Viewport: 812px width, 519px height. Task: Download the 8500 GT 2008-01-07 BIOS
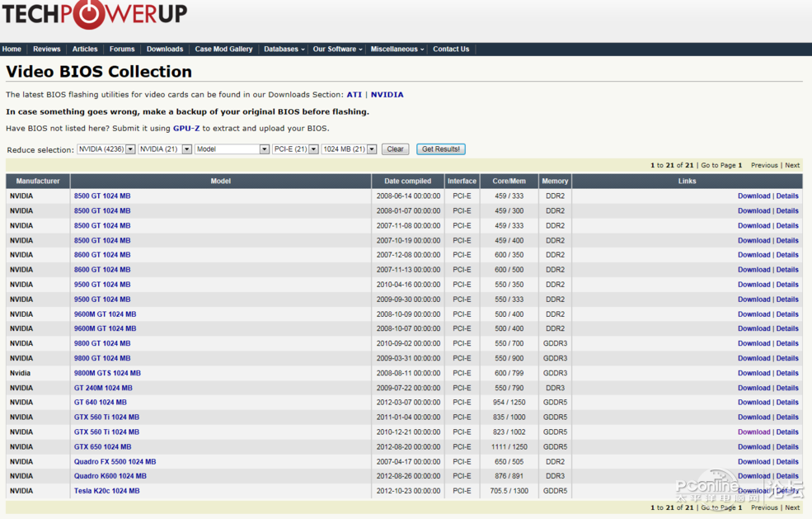coord(754,211)
